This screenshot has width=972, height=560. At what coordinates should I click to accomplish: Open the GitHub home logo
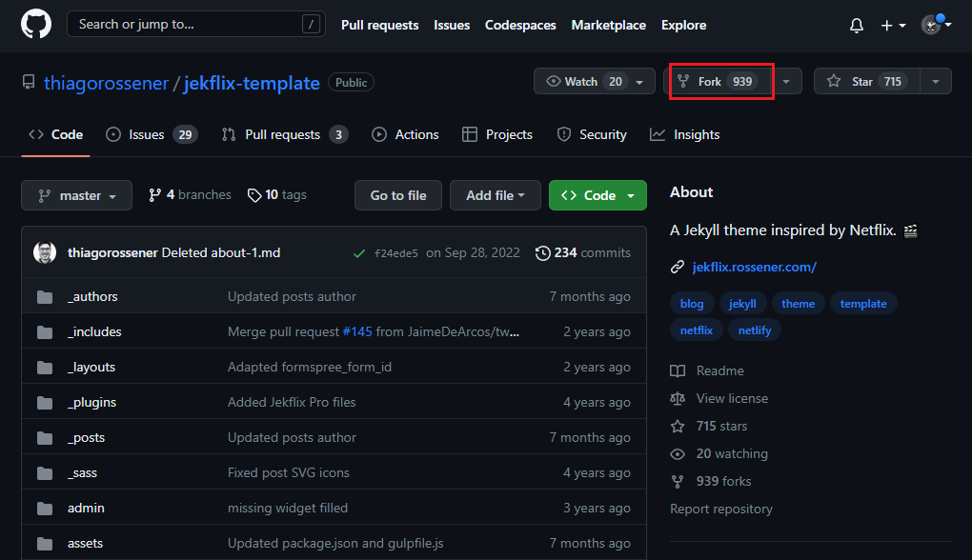pyautogui.click(x=36, y=25)
